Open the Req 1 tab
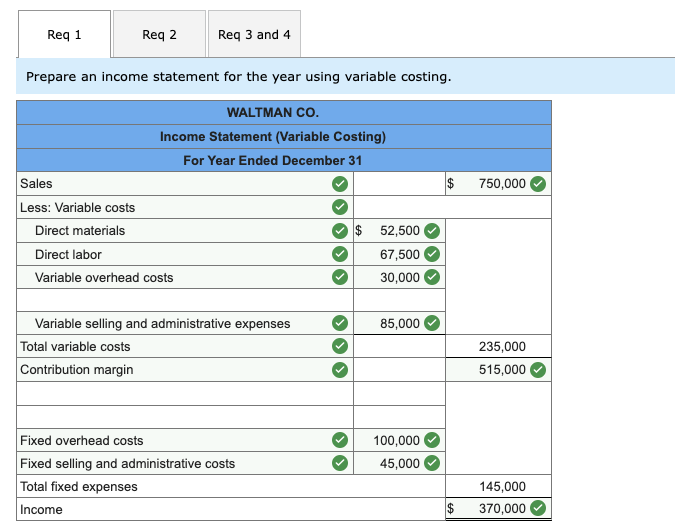Viewport: 675px width, 526px height. pos(64,34)
